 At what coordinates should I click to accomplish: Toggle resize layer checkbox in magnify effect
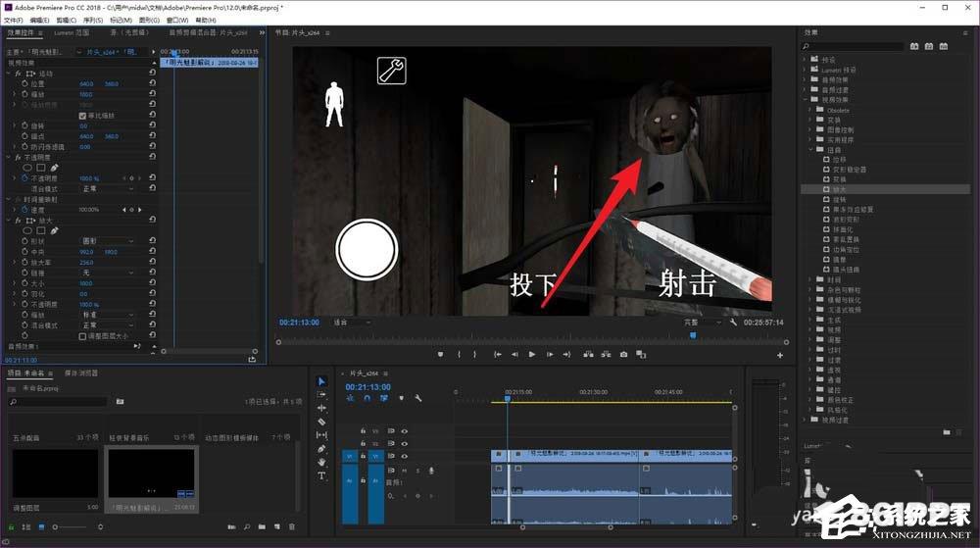click(x=82, y=336)
